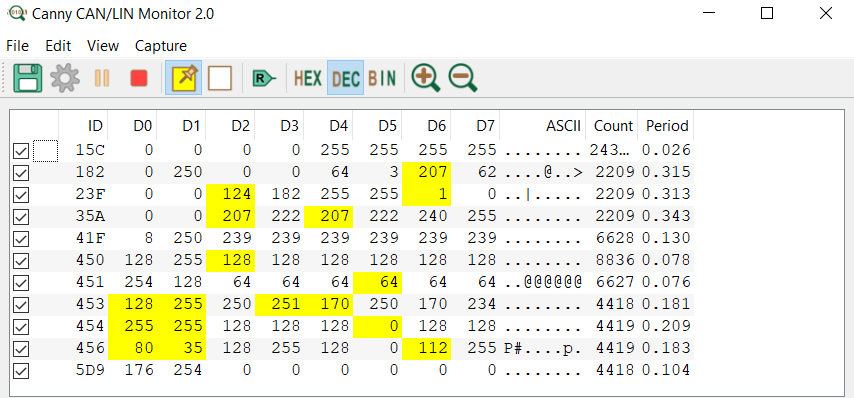The image size is (854, 398).
Task: Uncheck the checkbox for ID 35A
Action: click(21, 217)
